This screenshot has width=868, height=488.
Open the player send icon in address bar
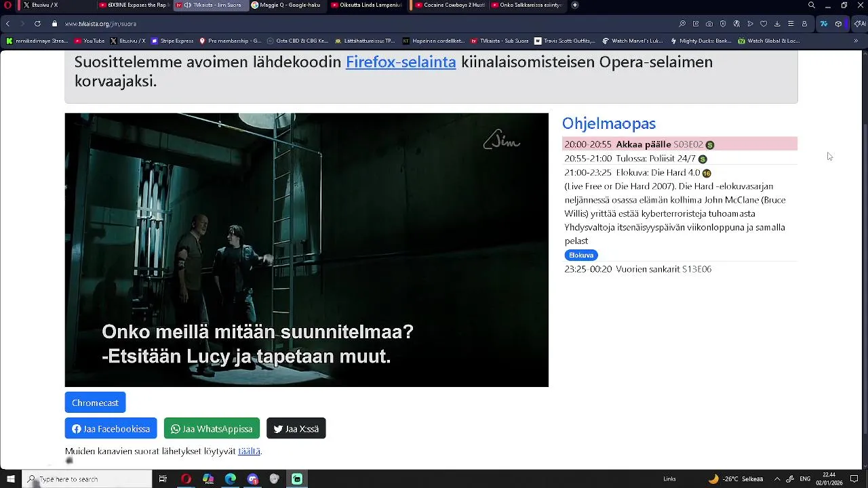[750, 24]
